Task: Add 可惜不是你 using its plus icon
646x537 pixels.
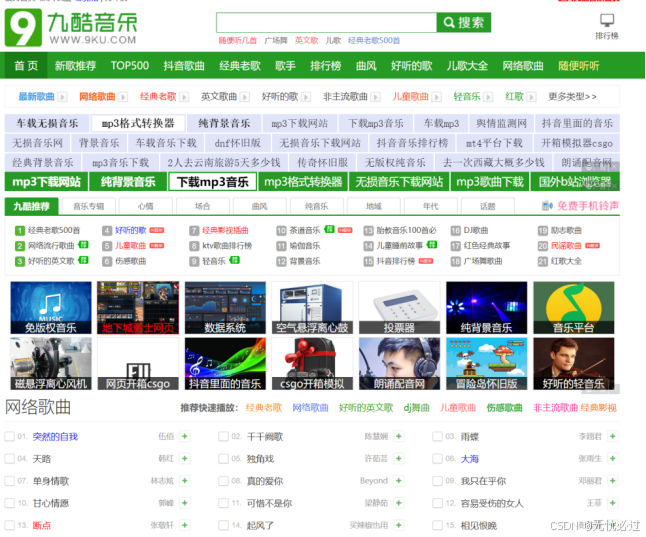Action: [x=398, y=503]
